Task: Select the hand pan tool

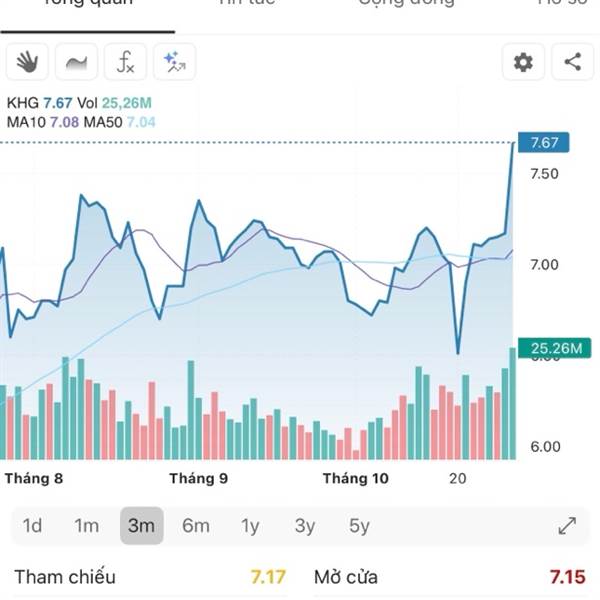Action: tap(27, 62)
